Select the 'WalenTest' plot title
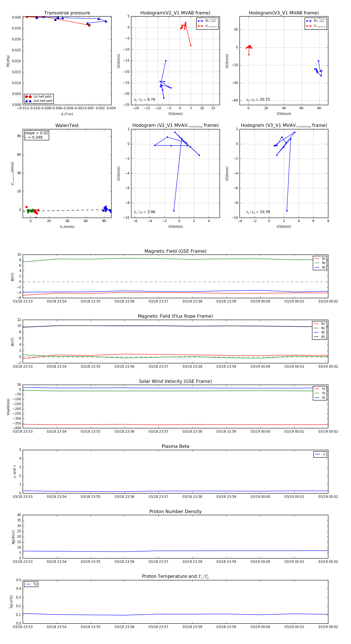 (x=67, y=125)
